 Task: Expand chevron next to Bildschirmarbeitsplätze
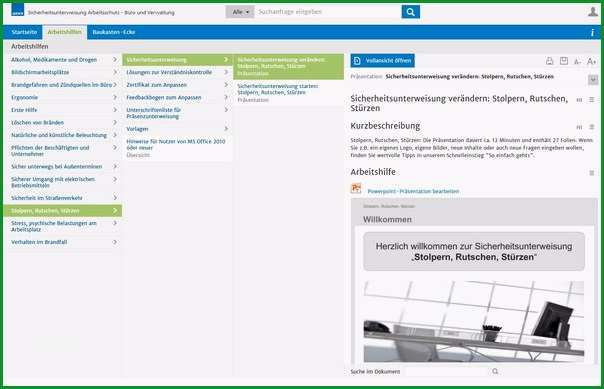tap(115, 72)
